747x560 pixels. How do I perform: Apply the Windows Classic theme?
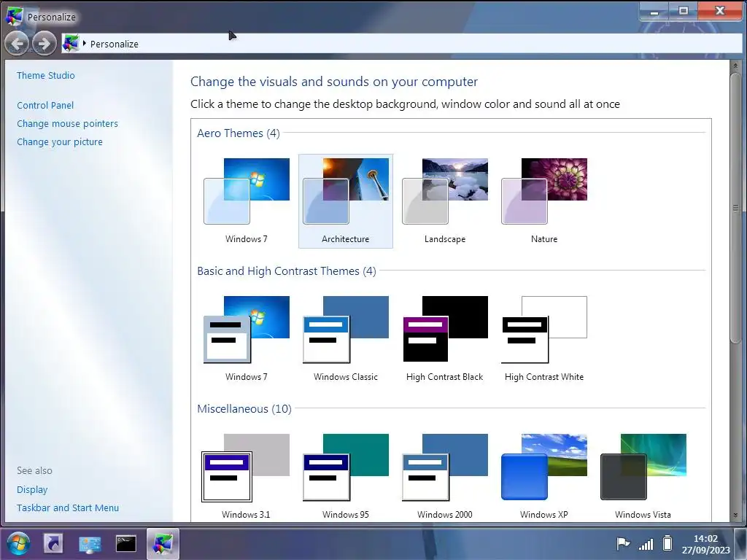coord(345,338)
